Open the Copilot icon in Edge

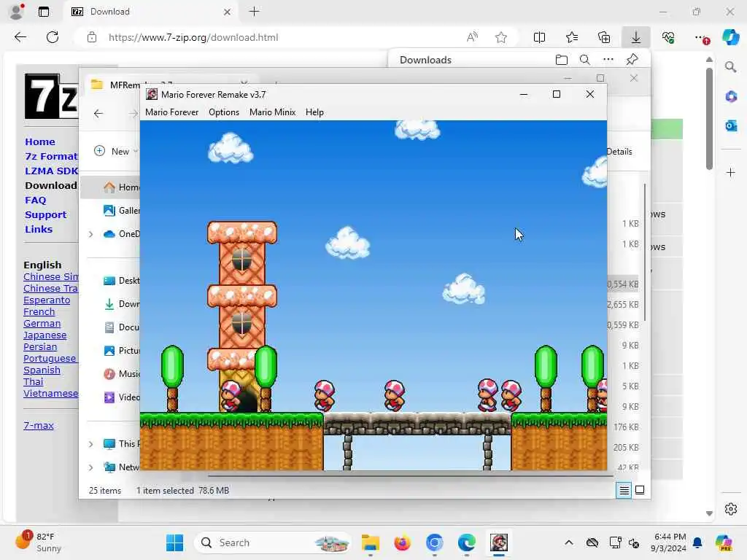(x=731, y=37)
